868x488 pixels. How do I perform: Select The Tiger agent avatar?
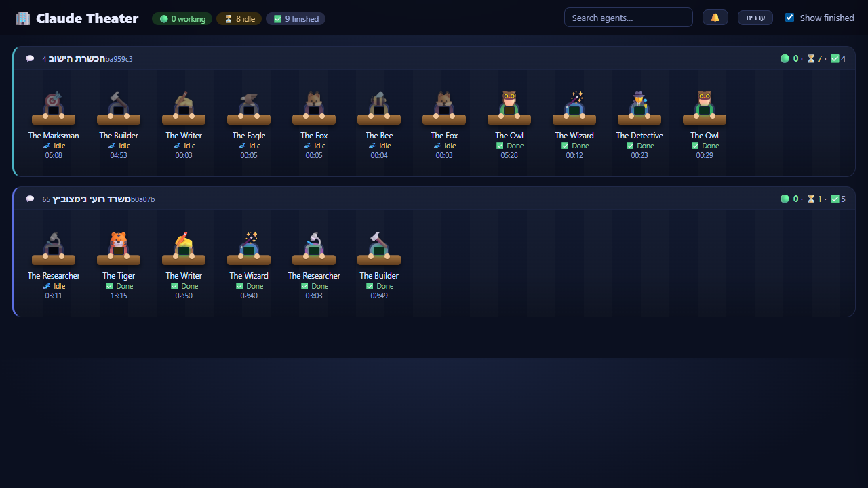point(119,248)
